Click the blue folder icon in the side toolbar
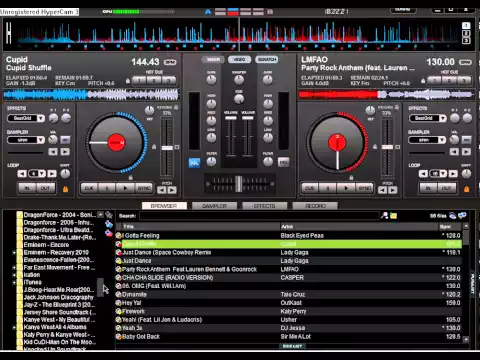 click(x=109, y=224)
